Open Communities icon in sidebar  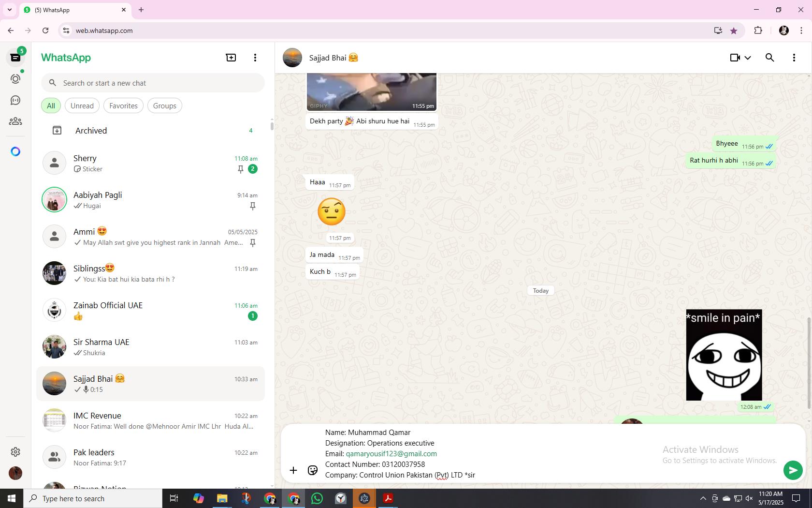tap(15, 121)
